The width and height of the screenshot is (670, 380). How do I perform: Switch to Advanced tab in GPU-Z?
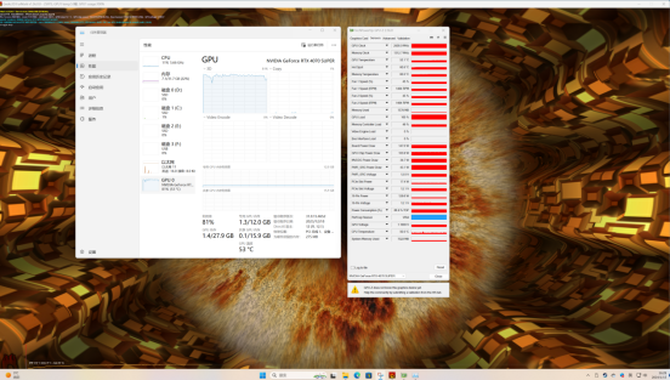tap(389, 38)
